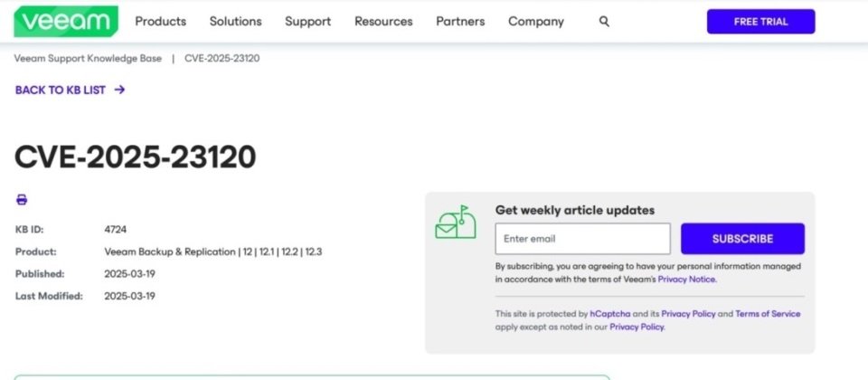Open hCaptcha Privacy Policy link after 'and its'

[688, 314]
